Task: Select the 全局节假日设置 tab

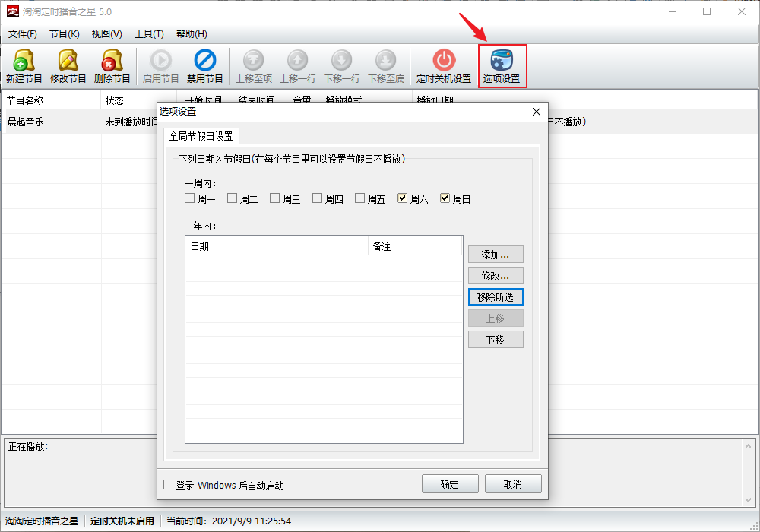Action: 201,136
